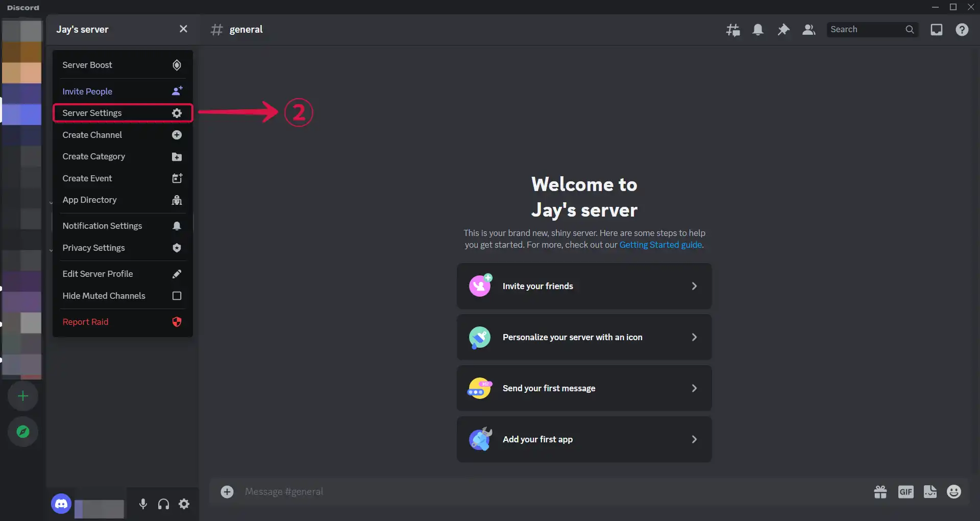This screenshot has height=521, width=980.
Task: Click the Hide Muted Channels label
Action: tap(104, 296)
